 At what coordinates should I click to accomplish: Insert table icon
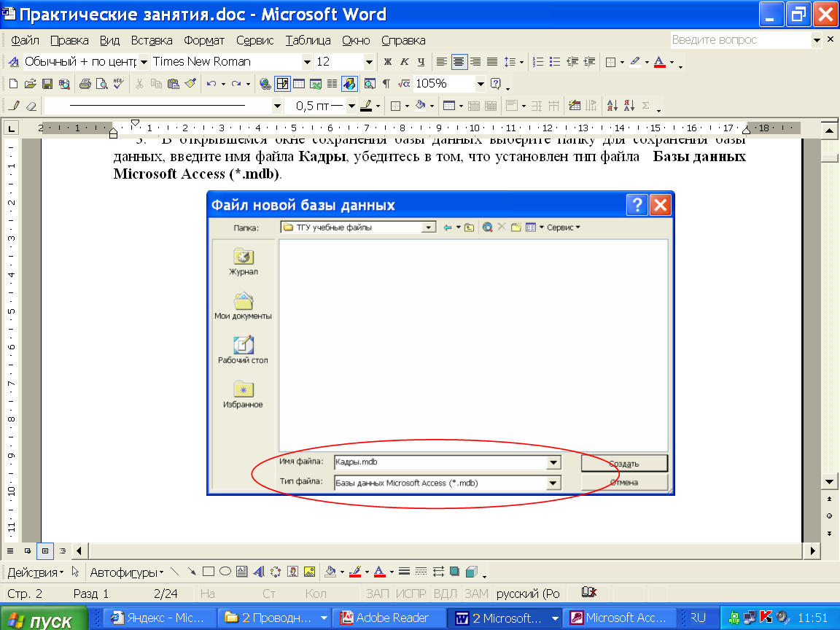299,84
